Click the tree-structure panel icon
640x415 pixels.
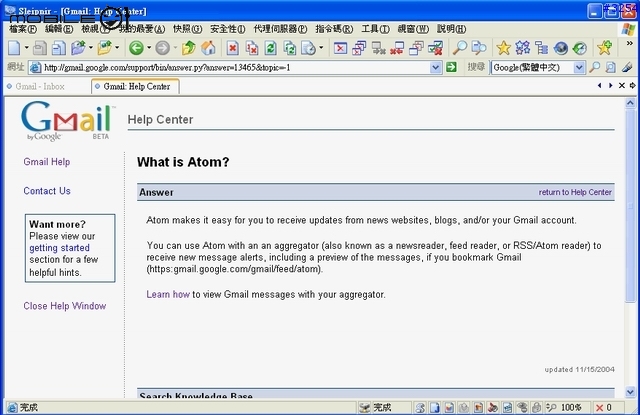coord(542,48)
